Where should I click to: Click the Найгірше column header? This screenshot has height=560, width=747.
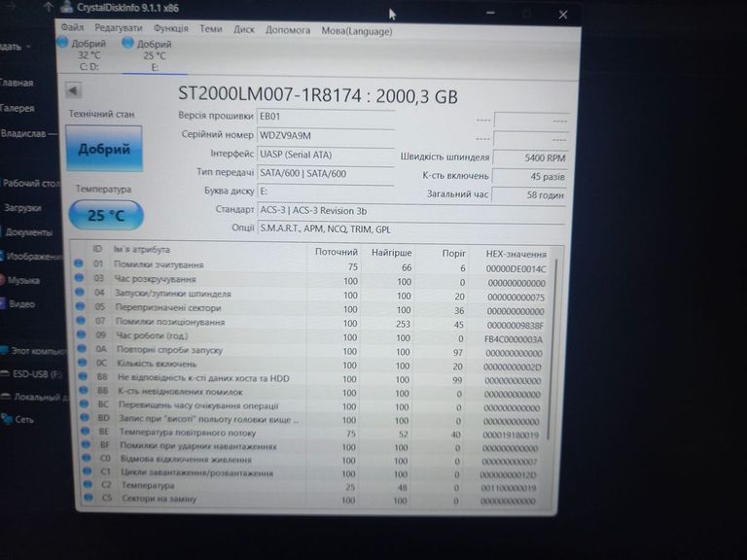pyautogui.click(x=391, y=253)
